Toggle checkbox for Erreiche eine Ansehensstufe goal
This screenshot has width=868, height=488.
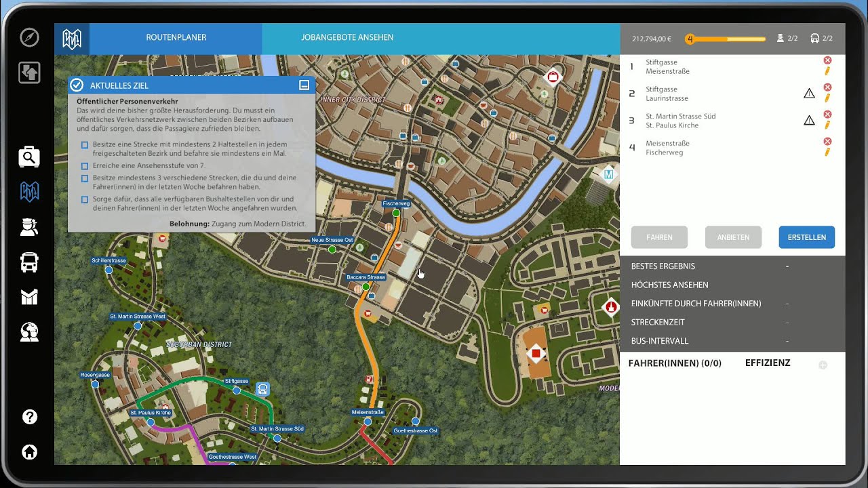pyautogui.click(x=85, y=166)
